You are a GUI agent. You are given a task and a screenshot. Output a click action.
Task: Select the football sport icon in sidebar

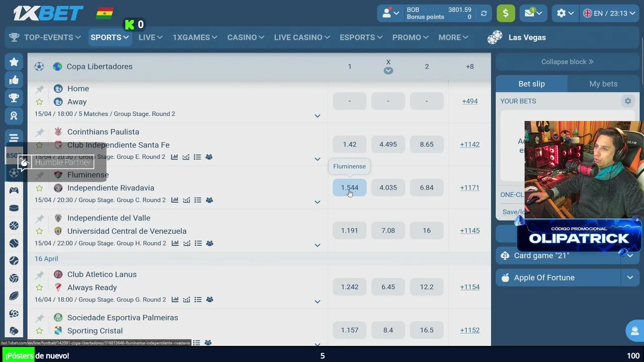click(14, 173)
